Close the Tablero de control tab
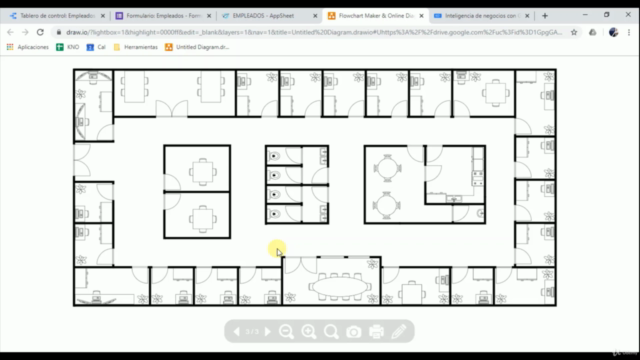This screenshot has width=640, height=360. (103, 16)
